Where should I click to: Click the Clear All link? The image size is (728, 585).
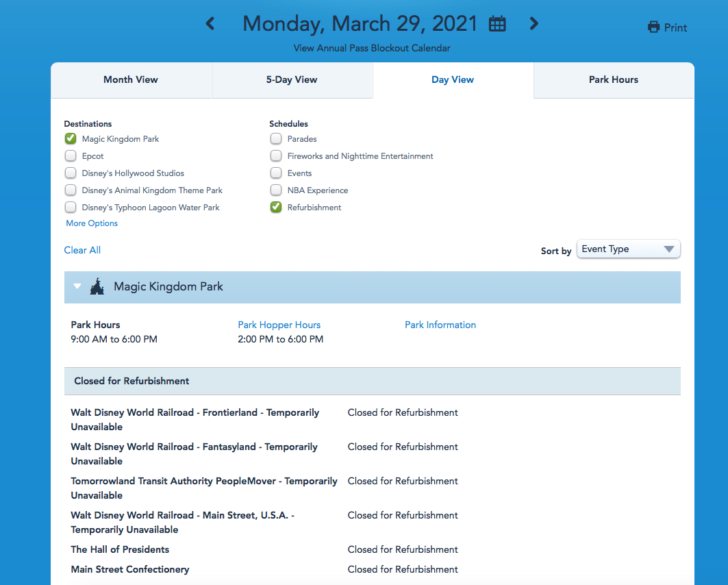(x=82, y=250)
